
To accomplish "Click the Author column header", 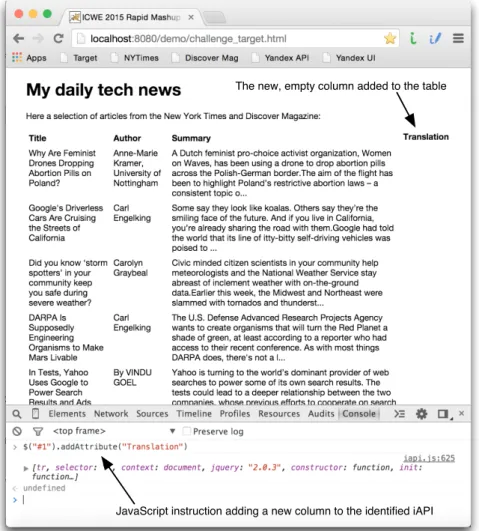I will [127, 138].
